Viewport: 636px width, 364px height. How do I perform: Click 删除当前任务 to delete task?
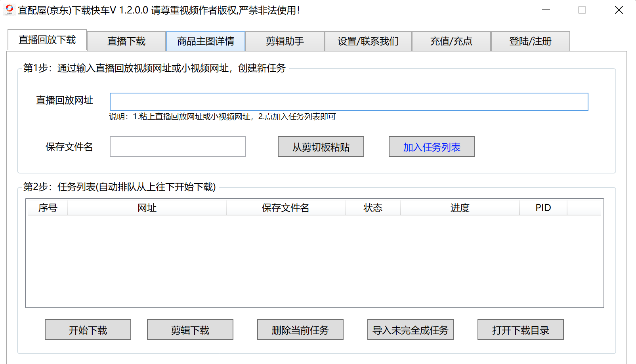[x=300, y=330]
